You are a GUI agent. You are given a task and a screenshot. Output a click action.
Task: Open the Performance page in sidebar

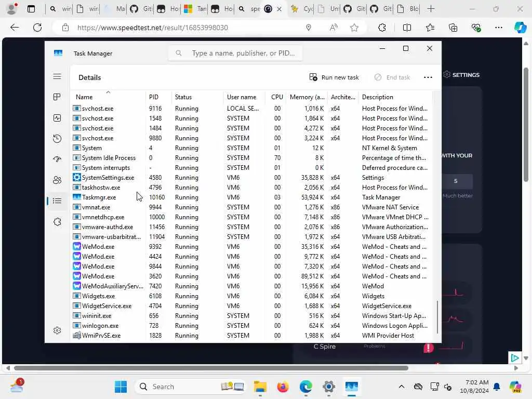point(57,118)
